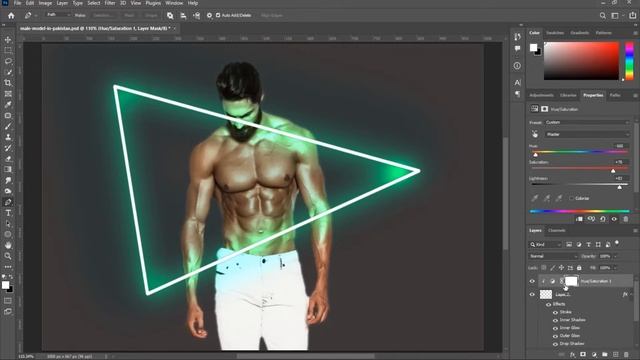Add layer mask icon in Layers footer
The width and height of the screenshot is (640, 360).
coord(583,355)
